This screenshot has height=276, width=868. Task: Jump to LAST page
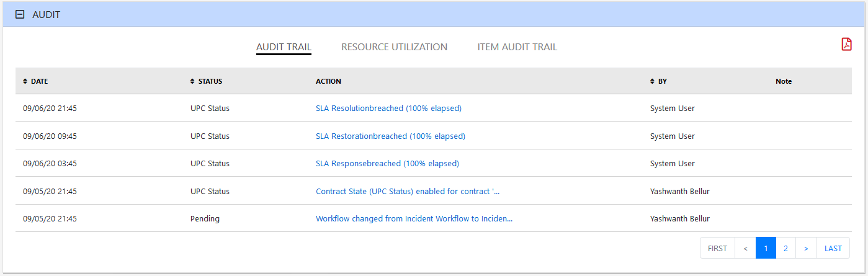[833, 248]
